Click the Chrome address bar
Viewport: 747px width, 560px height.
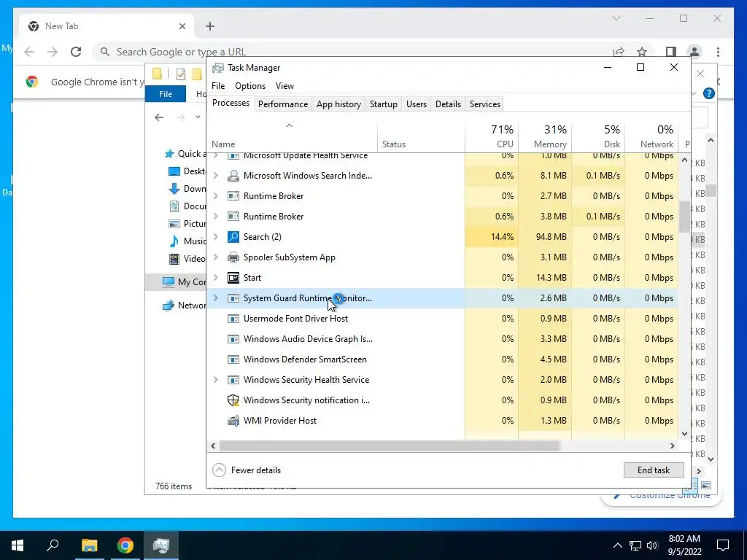point(352,52)
